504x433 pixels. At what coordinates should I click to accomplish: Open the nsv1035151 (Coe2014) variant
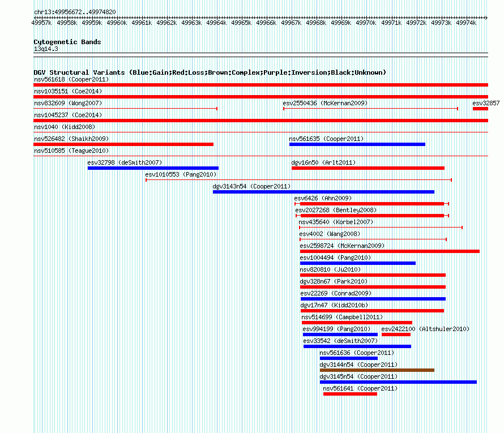[x=68, y=91]
